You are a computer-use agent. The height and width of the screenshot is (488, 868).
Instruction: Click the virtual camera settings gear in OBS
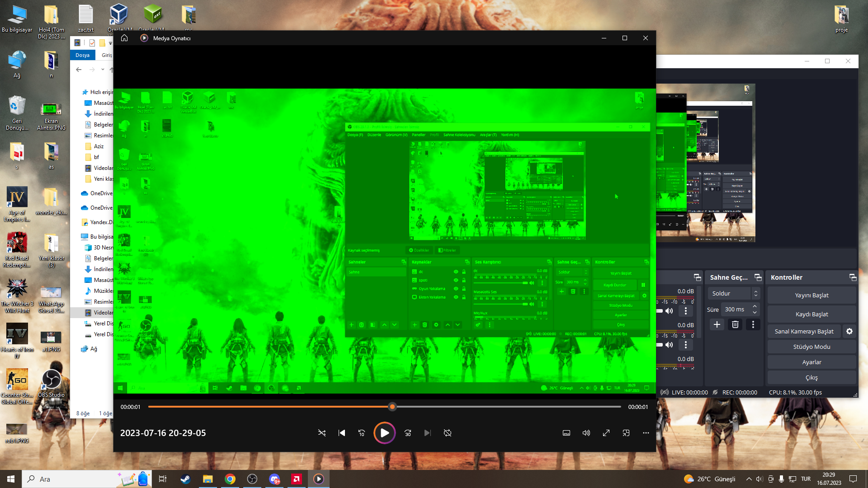pos(849,331)
